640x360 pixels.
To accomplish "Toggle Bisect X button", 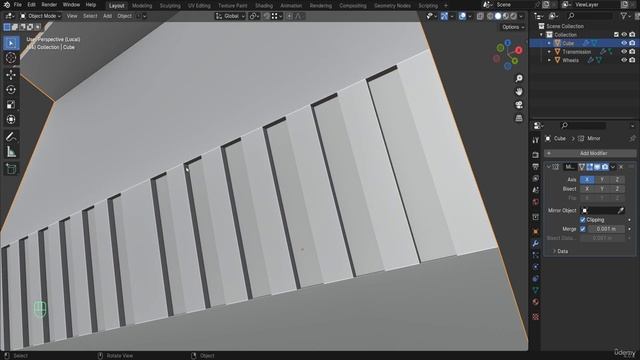I will [587, 189].
